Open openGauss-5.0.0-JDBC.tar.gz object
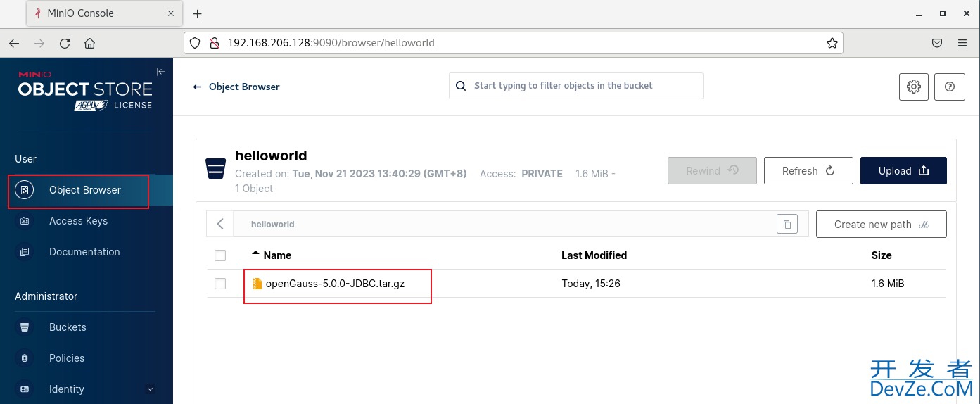This screenshot has height=404, width=980. pos(335,284)
